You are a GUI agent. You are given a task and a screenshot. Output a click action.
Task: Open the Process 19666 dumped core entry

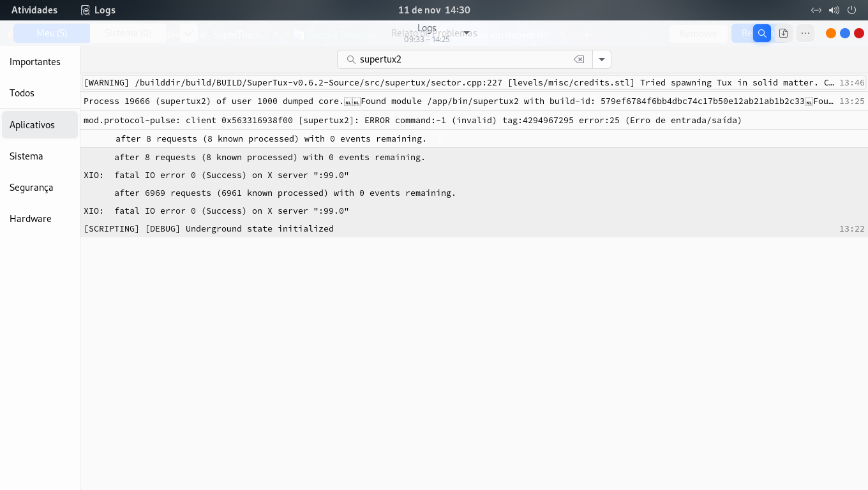coord(474,101)
